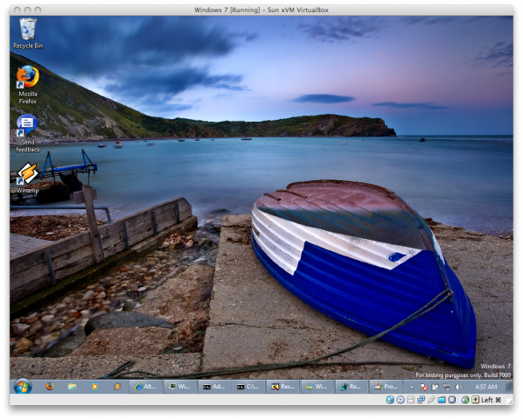Image resolution: width=523 pixels, height=420 pixels.
Task: Switch to the Pro... Paint taskbar button
Action: (x=386, y=387)
